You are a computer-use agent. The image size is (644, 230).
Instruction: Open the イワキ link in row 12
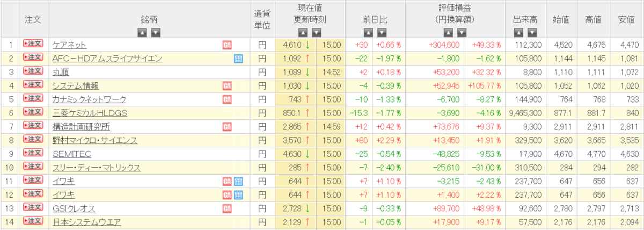click(x=63, y=195)
